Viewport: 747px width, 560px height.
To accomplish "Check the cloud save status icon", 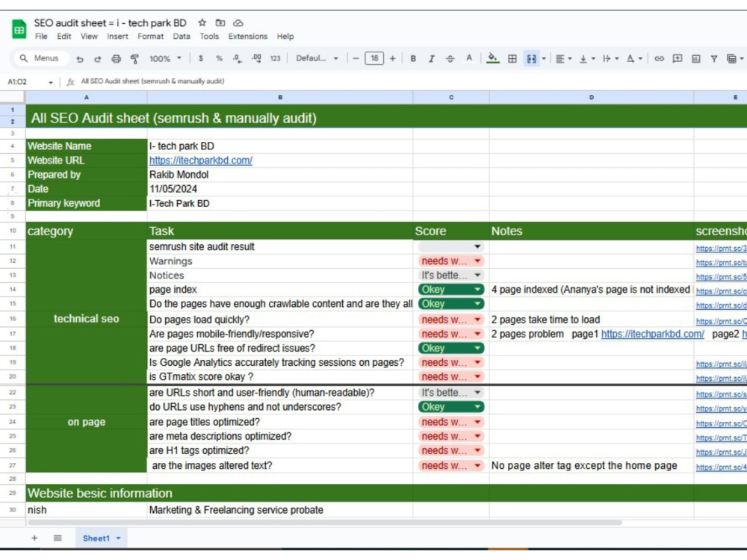I will (238, 22).
